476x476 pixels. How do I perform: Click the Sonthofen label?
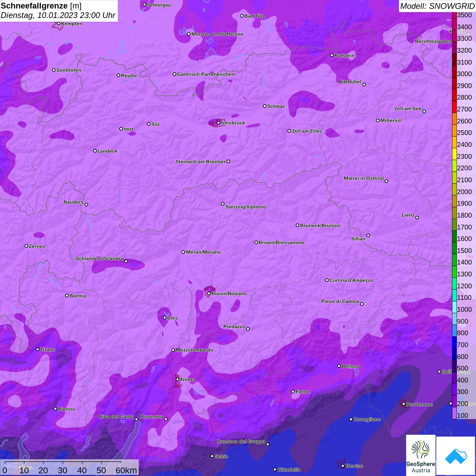tap(69, 70)
